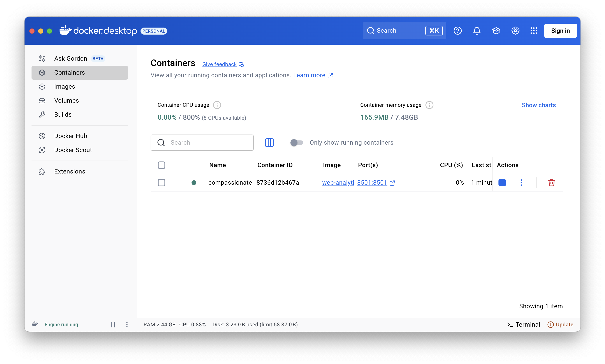This screenshot has height=364, width=605.
Task: Click the Volumes drive icon
Action: (x=42, y=100)
